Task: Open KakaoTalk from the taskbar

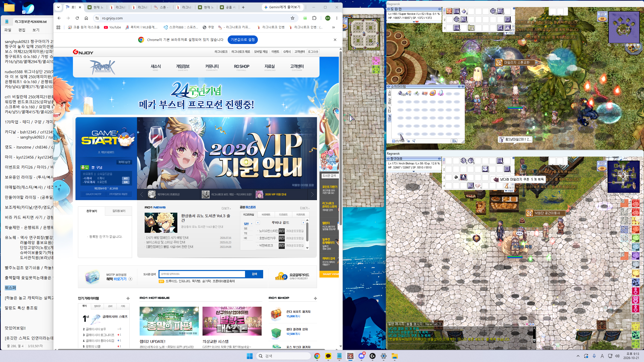Action: [x=328, y=356]
